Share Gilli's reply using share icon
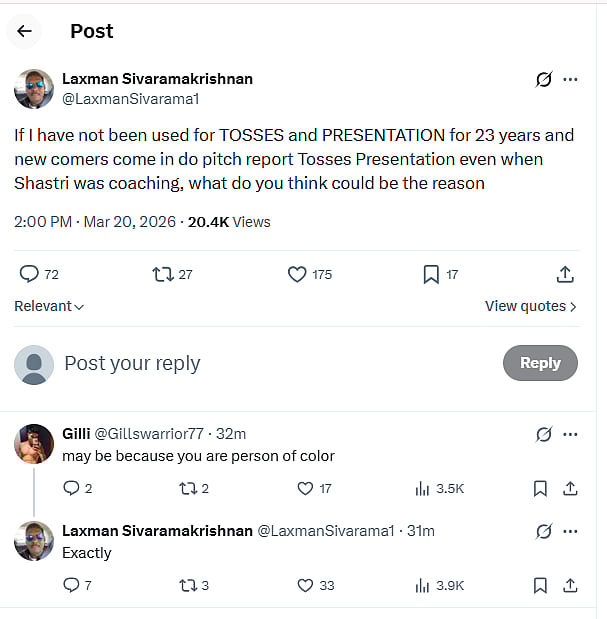 pos(570,489)
